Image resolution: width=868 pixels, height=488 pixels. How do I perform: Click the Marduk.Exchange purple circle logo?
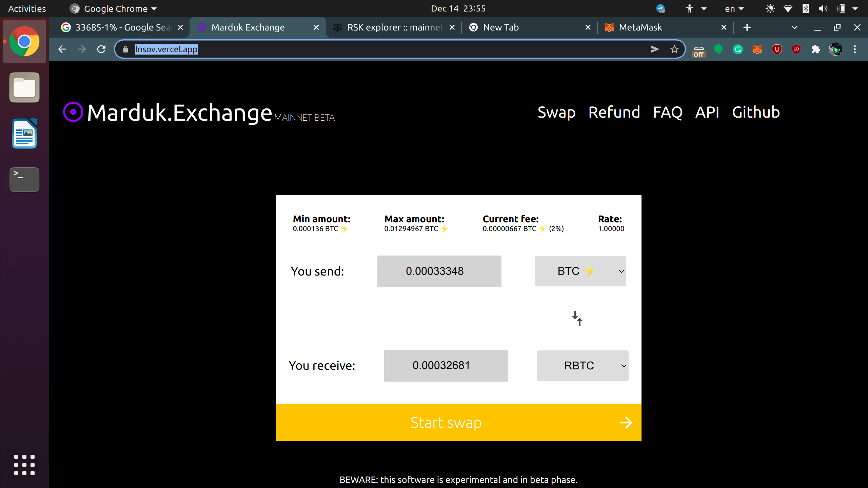73,112
